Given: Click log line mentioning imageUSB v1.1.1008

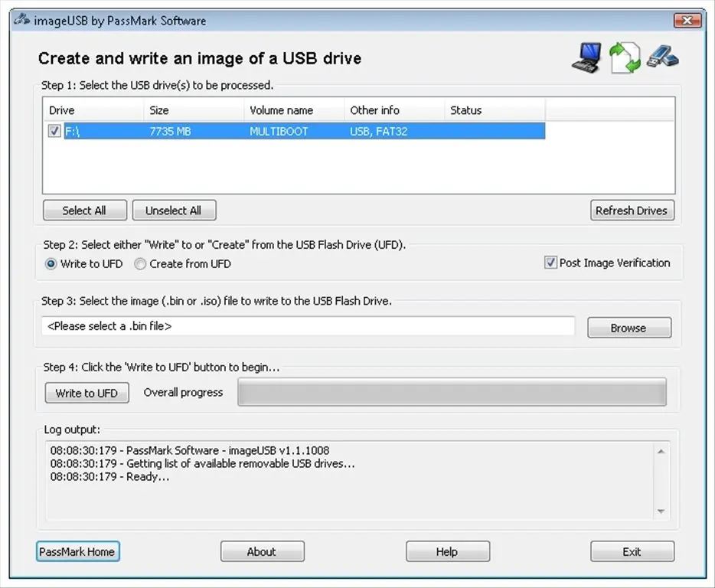Looking at the screenshot, I should point(190,450).
